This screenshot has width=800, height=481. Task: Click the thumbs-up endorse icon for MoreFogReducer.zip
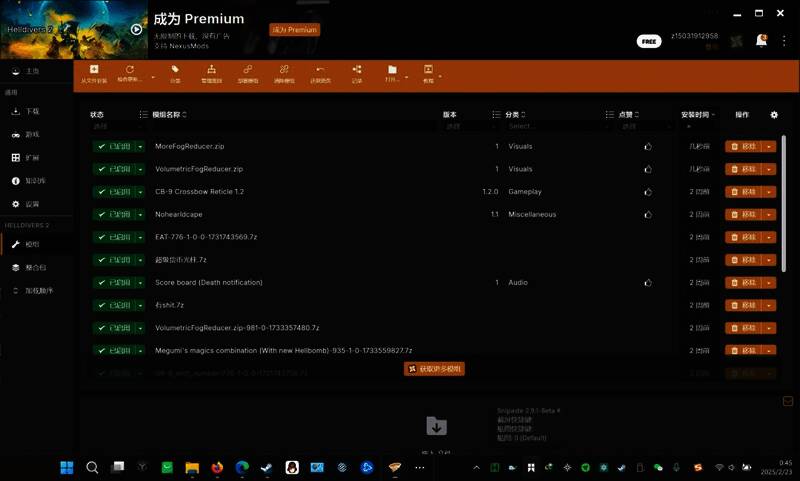click(648, 146)
